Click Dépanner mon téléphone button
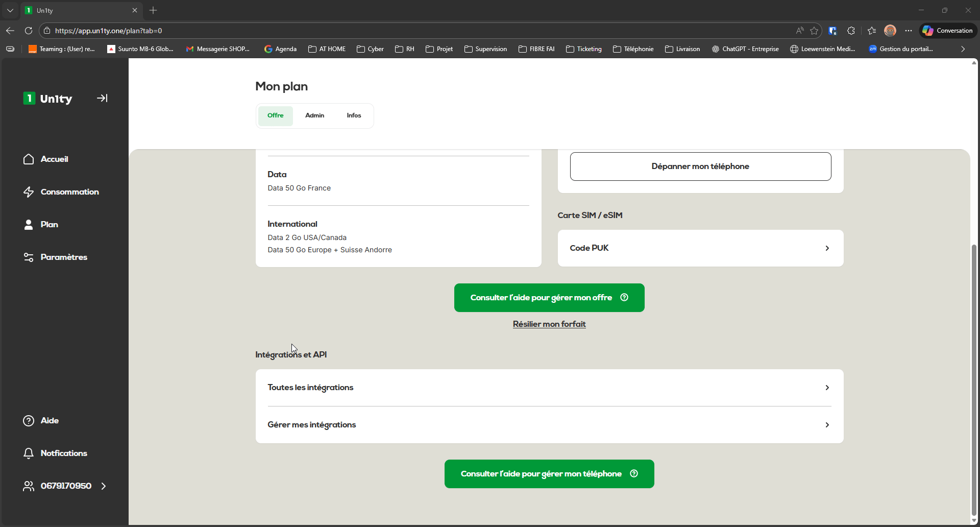980x527 pixels. point(700,166)
